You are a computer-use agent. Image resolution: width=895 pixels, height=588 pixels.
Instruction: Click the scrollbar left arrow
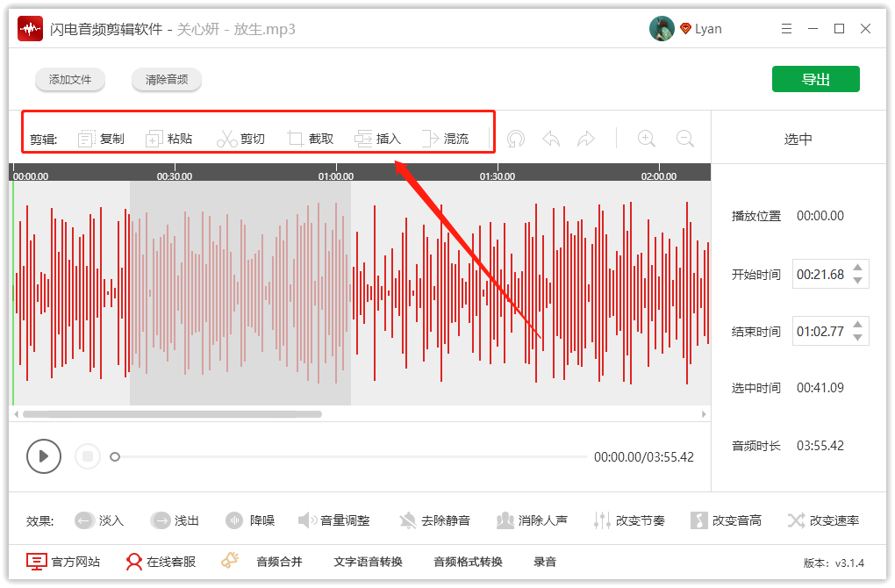16,414
